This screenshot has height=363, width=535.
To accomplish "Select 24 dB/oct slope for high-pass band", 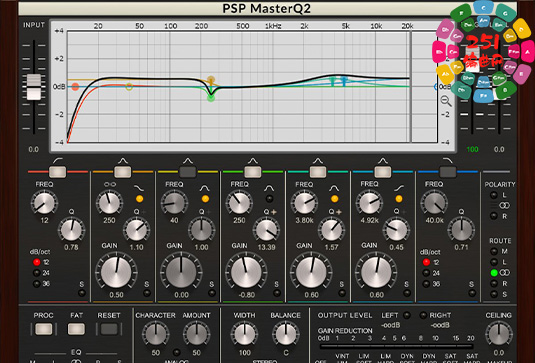I will pyautogui.click(x=37, y=273).
